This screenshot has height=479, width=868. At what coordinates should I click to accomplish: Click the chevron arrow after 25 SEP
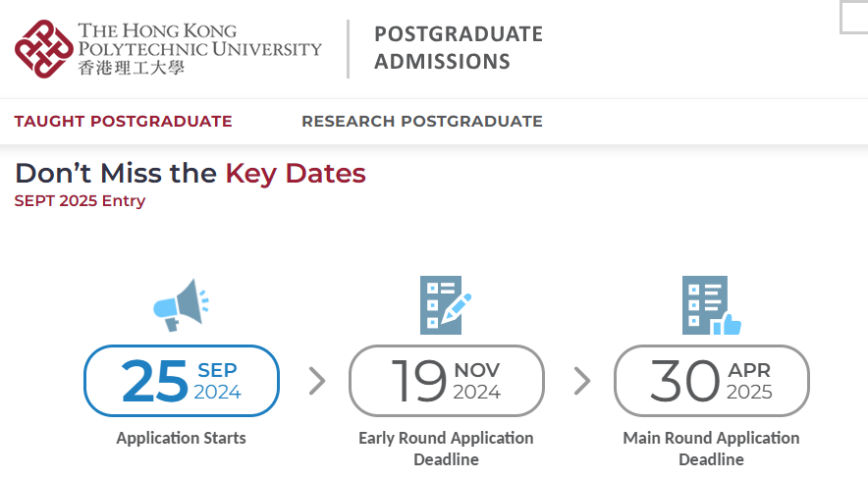(317, 381)
